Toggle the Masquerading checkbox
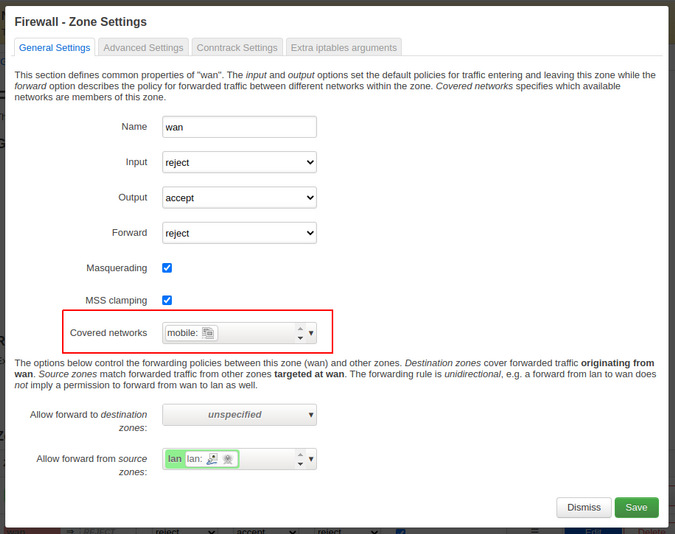The height and width of the screenshot is (534, 675). coord(167,268)
